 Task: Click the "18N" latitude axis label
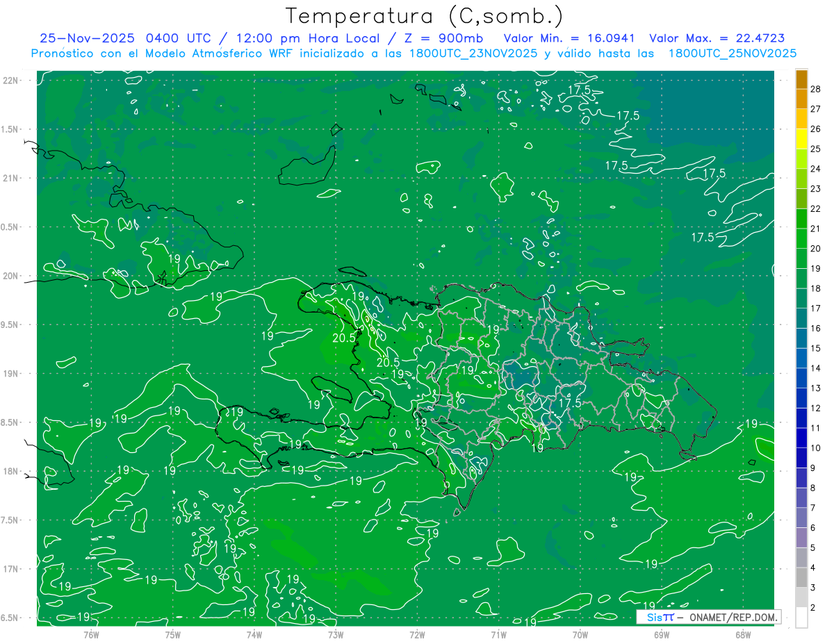pyautogui.click(x=10, y=472)
